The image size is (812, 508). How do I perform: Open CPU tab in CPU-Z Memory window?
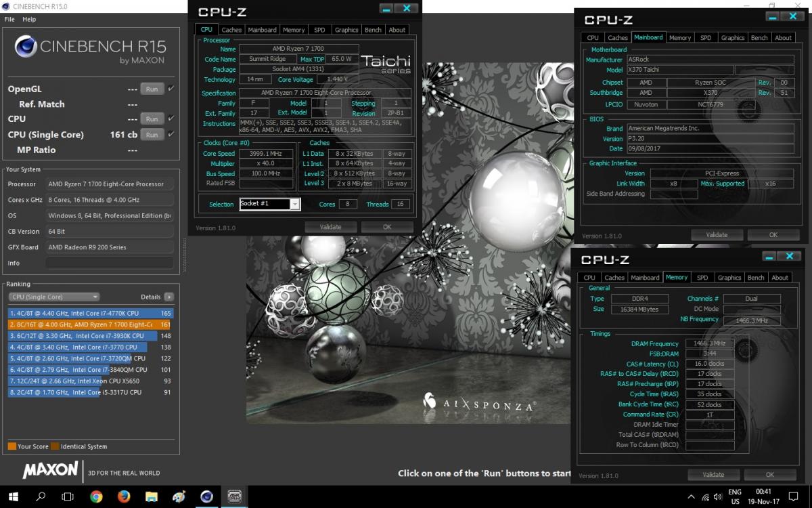pyautogui.click(x=589, y=278)
